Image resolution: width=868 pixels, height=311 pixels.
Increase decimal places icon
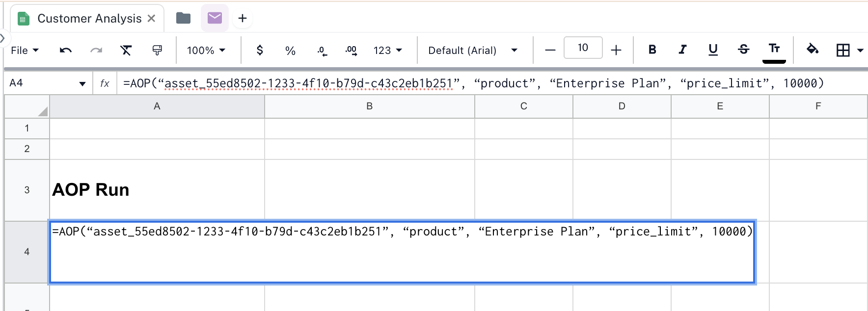351,50
